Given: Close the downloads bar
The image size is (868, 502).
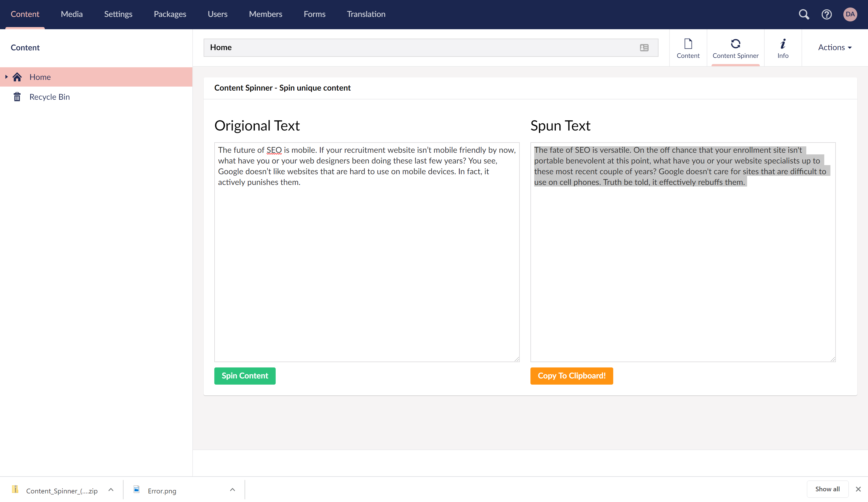Looking at the screenshot, I should [858, 489].
